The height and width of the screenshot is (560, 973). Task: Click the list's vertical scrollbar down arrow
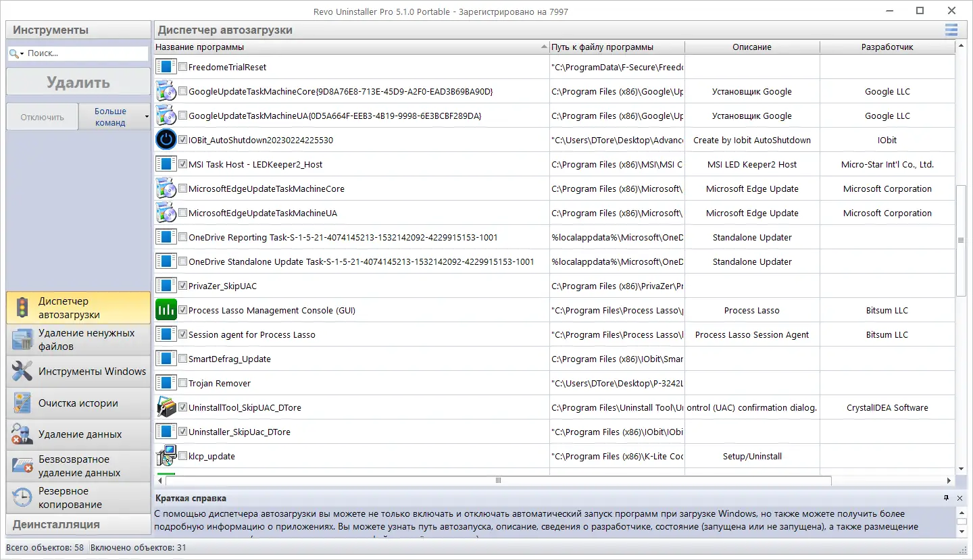tap(961, 469)
